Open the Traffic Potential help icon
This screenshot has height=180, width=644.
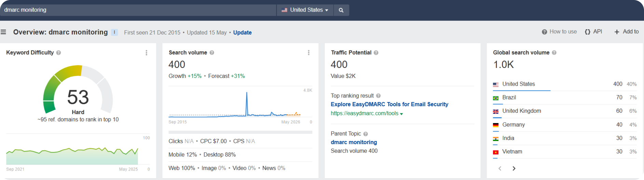pyautogui.click(x=376, y=53)
